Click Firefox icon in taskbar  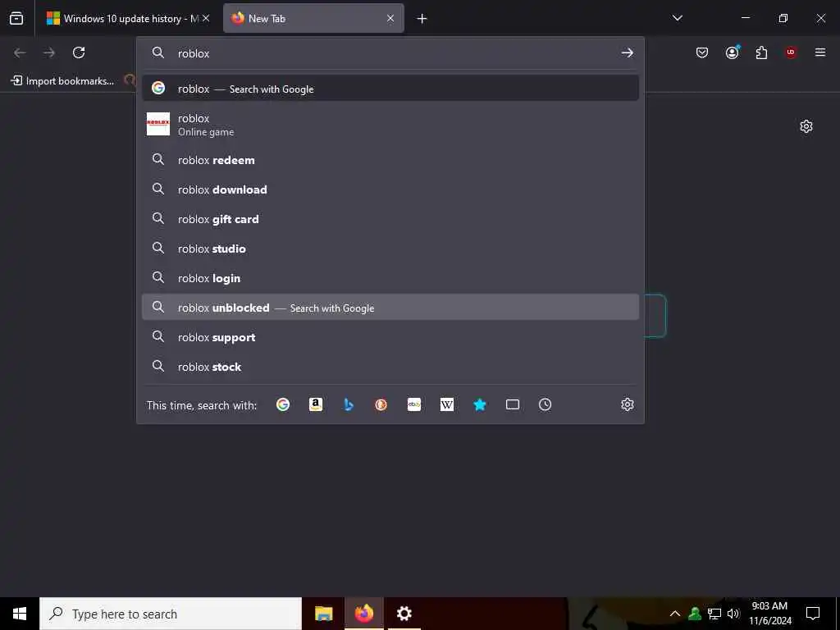coord(363,614)
